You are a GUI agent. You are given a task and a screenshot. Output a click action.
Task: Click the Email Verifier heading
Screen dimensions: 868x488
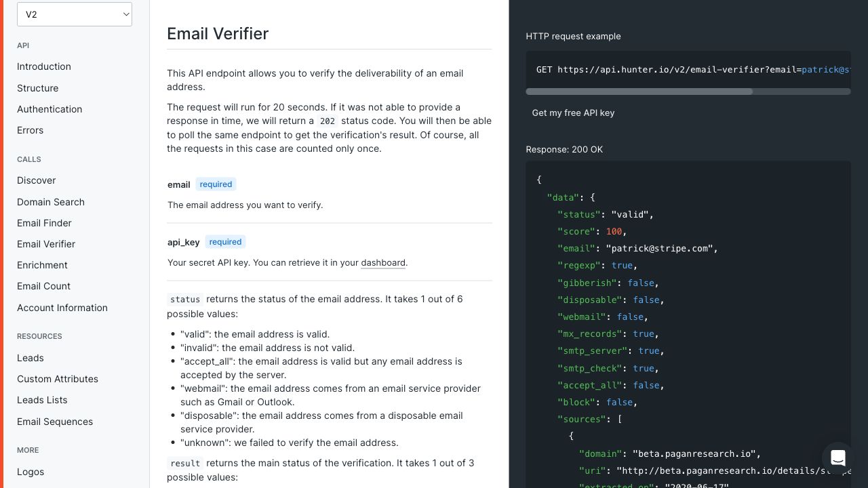click(218, 34)
